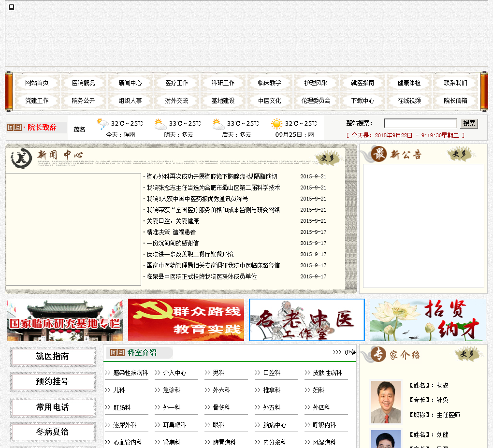Open 党建工作 navigation item
The width and height of the screenshot is (493, 448).
tap(37, 101)
